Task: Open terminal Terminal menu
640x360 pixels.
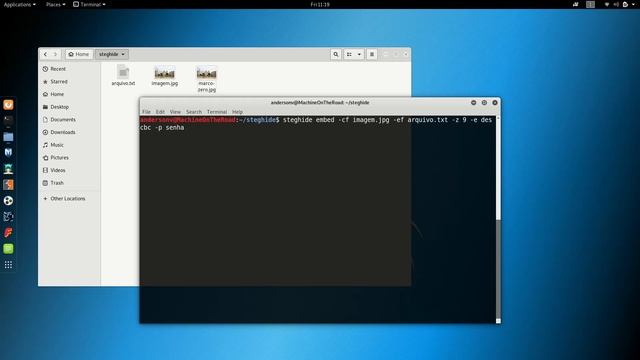Action: point(217,112)
